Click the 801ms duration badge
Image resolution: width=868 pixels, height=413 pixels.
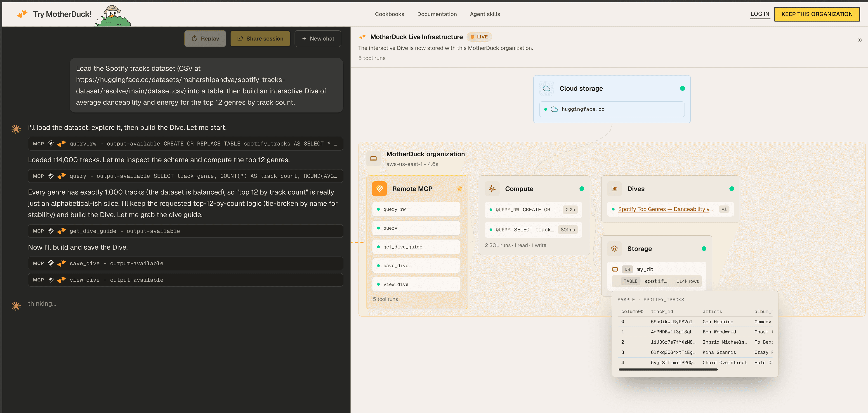[x=568, y=230]
